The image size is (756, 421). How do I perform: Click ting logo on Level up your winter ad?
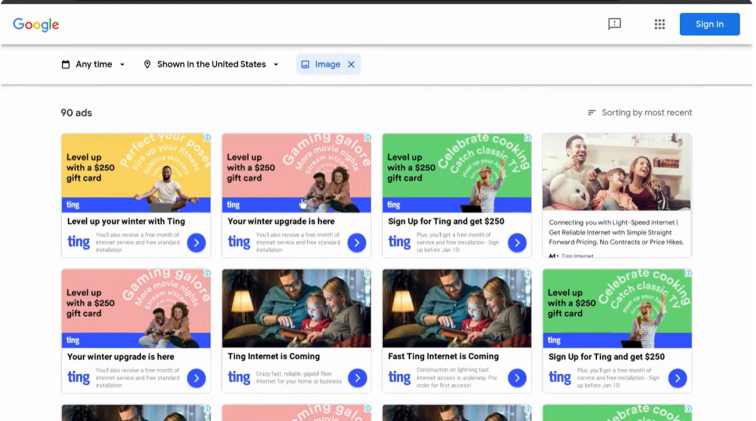(79, 242)
